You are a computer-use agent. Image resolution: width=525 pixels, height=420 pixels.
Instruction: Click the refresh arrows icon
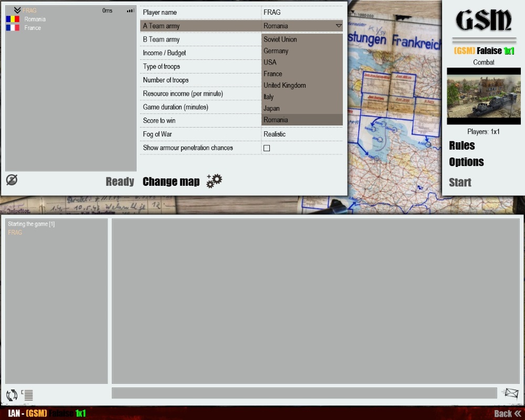tap(12, 395)
